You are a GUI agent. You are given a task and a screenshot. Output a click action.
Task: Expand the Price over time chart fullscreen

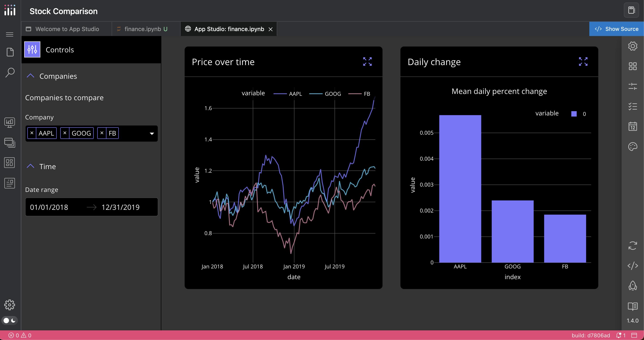point(367,61)
